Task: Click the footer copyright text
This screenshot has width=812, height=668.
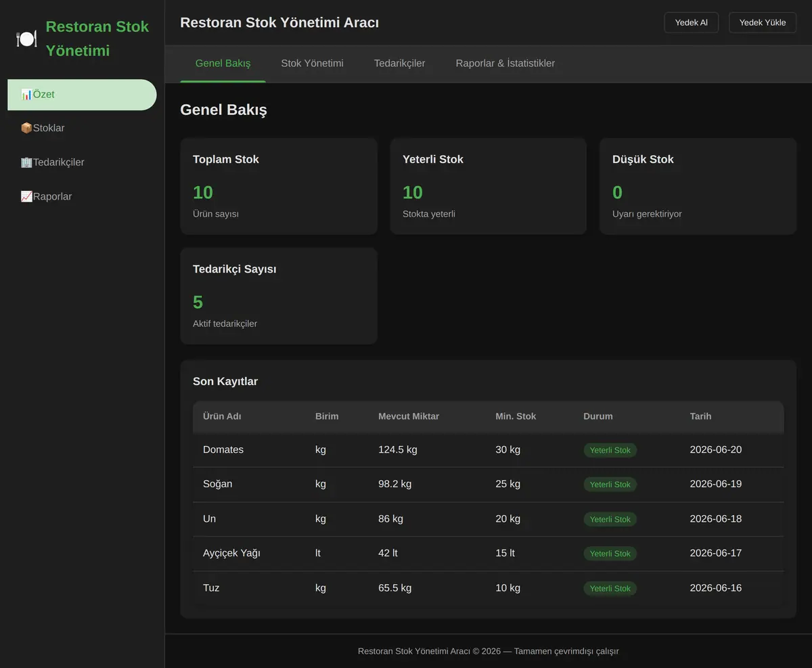Action: pos(489,652)
